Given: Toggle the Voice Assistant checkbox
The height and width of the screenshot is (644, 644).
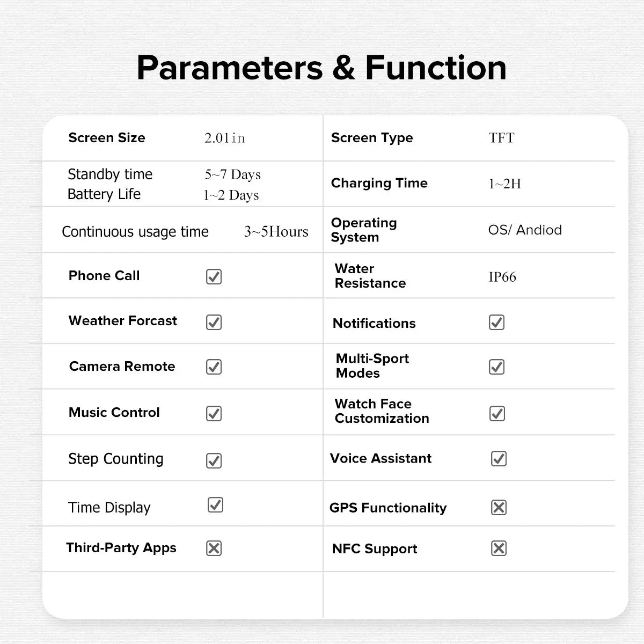Looking at the screenshot, I should (x=499, y=459).
